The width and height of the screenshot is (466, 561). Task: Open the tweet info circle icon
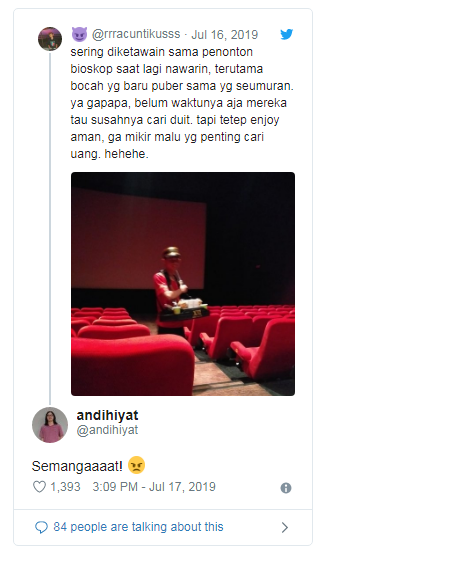click(286, 488)
